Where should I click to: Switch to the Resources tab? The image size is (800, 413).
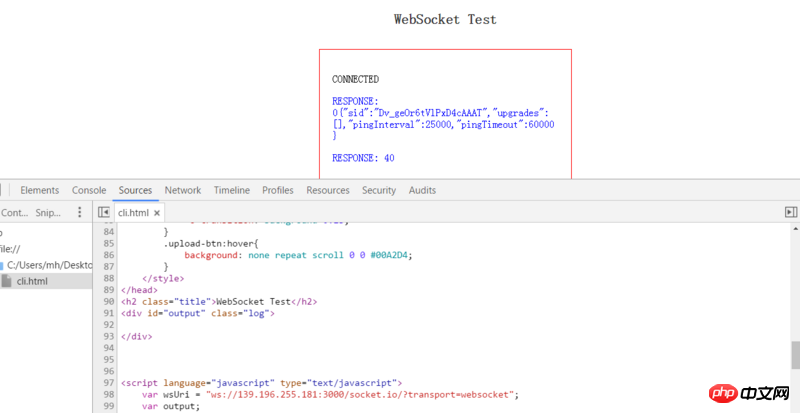pos(328,190)
